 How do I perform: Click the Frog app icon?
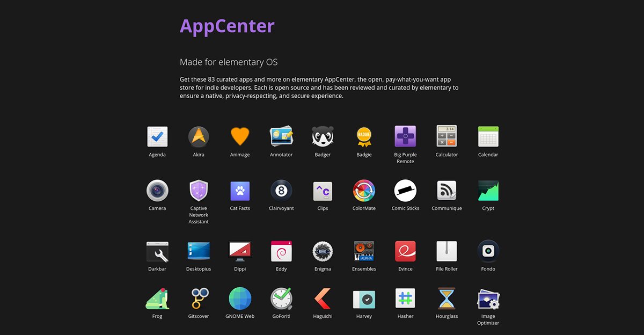coord(157,298)
